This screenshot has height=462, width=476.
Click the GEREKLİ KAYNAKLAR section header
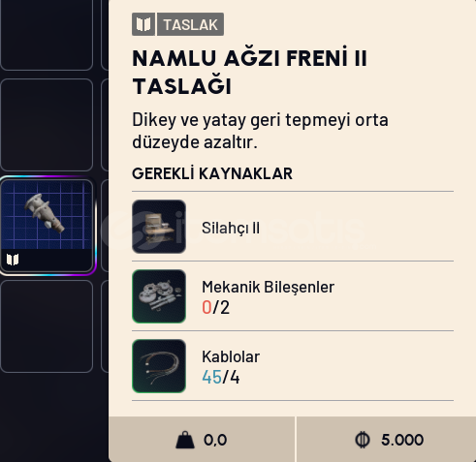pyautogui.click(x=212, y=173)
